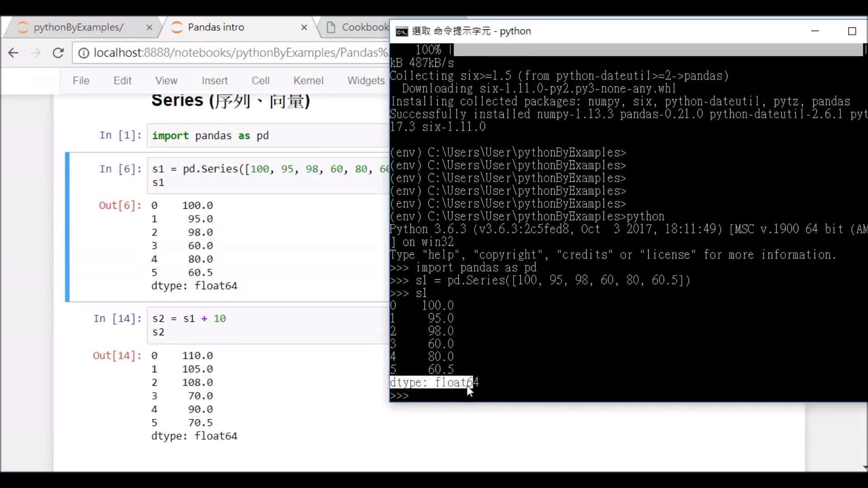Image resolution: width=868 pixels, height=488 pixels.
Task: Click the Jupyter logo on the Pandas intro tab
Action: click(x=176, y=27)
